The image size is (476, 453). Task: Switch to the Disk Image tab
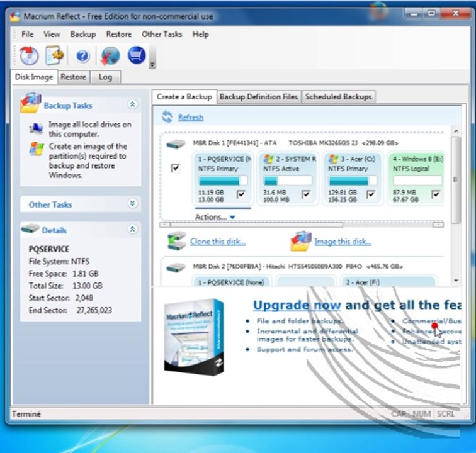click(34, 77)
